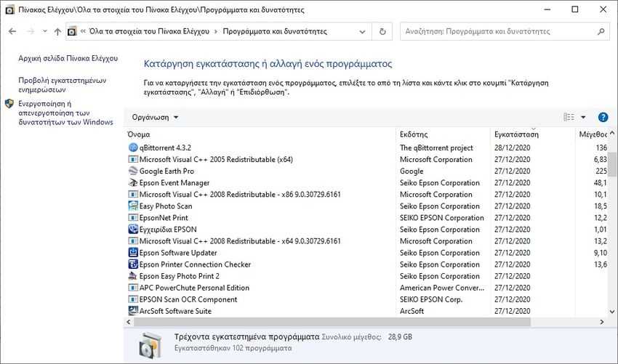Click The qBittorrent project publisher cell
The width and height of the screenshot is (618, 364).
(x=436, y=147)
